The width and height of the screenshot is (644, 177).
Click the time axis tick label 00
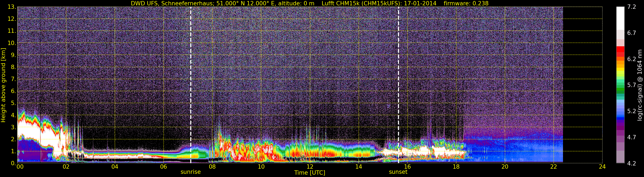pos(20,167)
